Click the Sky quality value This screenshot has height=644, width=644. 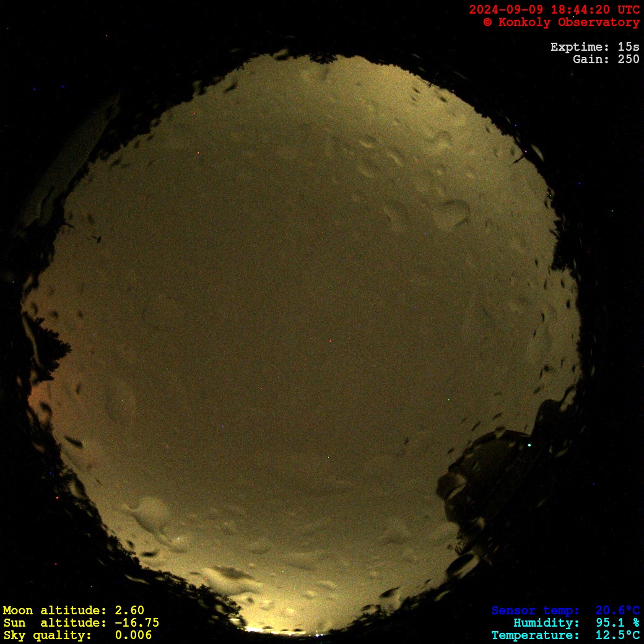[77, 635]
